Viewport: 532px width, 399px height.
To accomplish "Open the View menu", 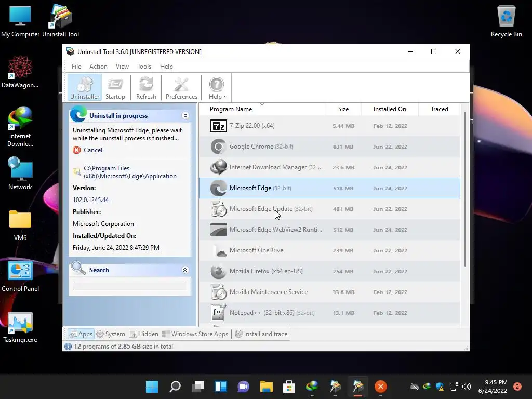I will click(122, 66).
